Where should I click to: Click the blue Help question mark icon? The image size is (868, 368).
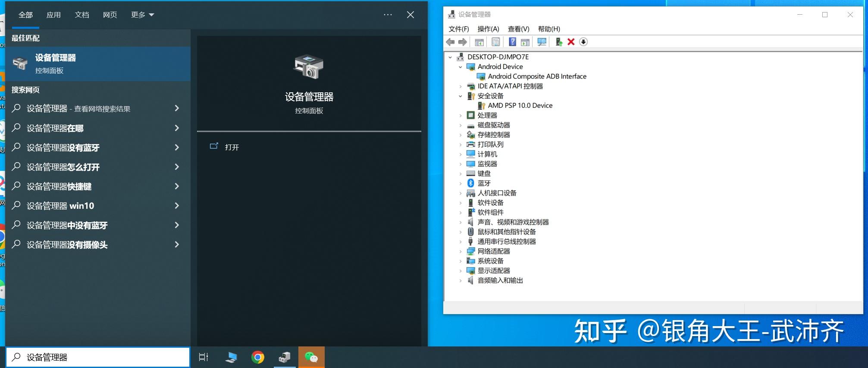click(512, 42)
